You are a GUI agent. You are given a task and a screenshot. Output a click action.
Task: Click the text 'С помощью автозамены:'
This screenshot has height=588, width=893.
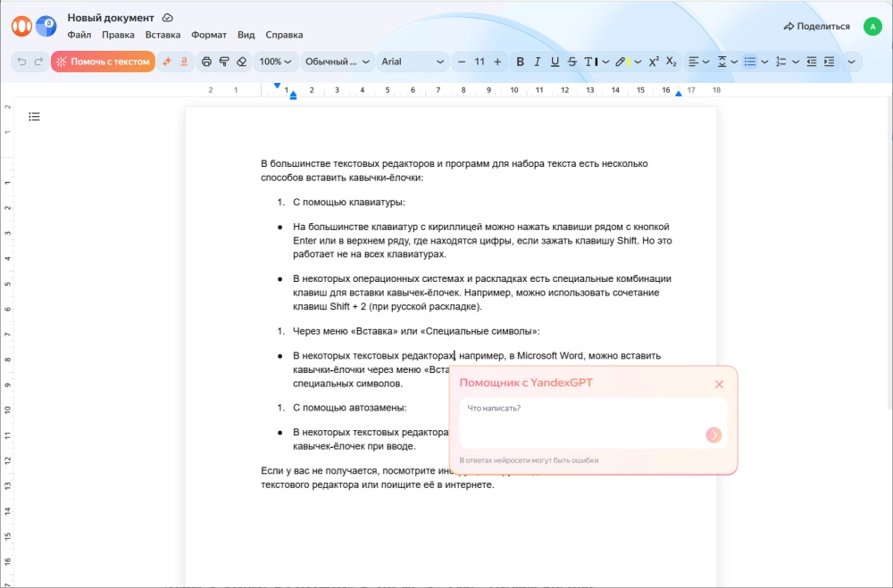pyautogui.click(x=350, y=408)
